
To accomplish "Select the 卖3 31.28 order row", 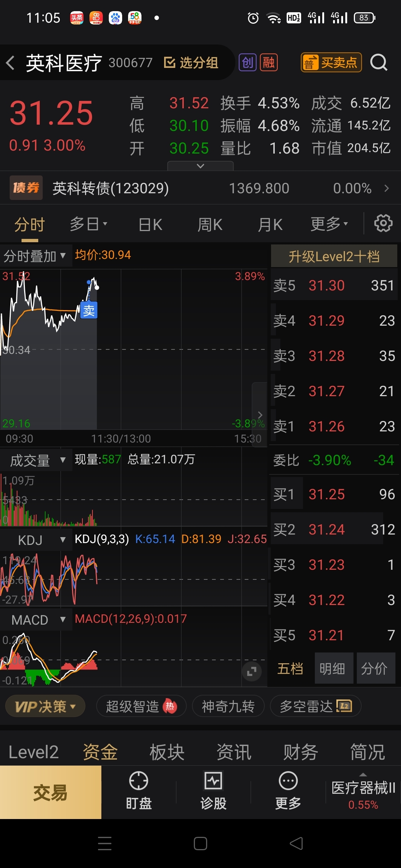I will 334,356.
